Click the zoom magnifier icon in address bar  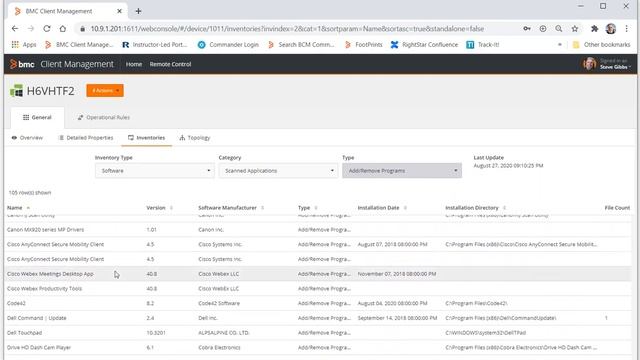[x=559, y=29]
